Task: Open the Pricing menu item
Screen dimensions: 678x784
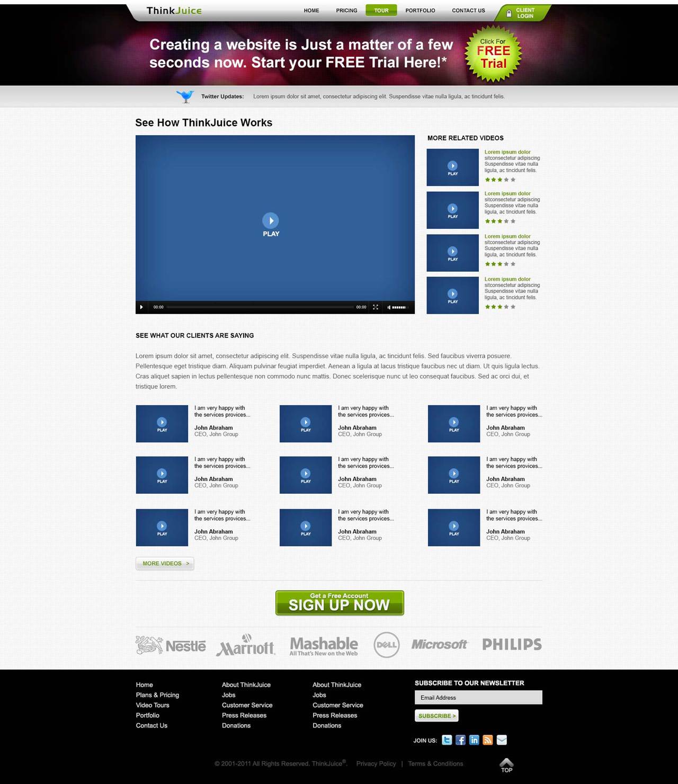Action: click(346, 11)
